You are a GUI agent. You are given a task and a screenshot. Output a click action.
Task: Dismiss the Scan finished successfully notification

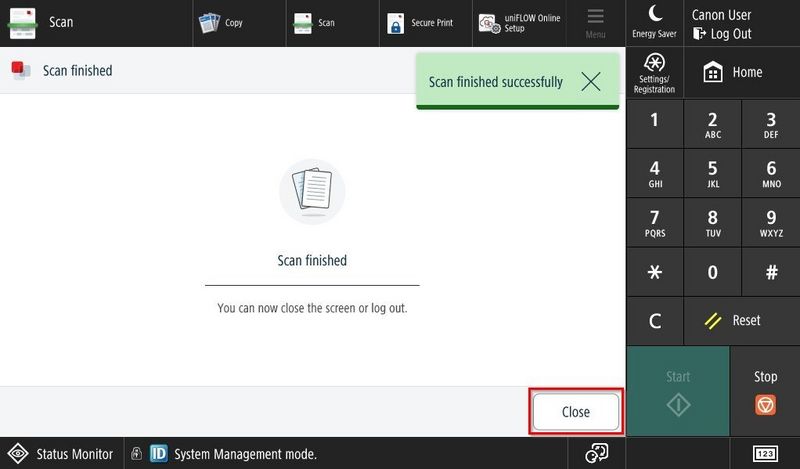click(x=591, y=82)
